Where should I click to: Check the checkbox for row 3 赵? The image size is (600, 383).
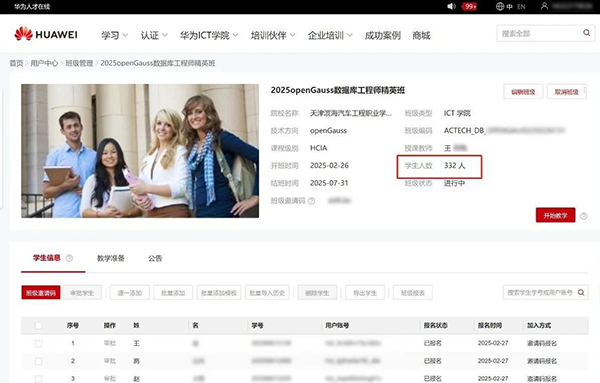click(38, 379)
